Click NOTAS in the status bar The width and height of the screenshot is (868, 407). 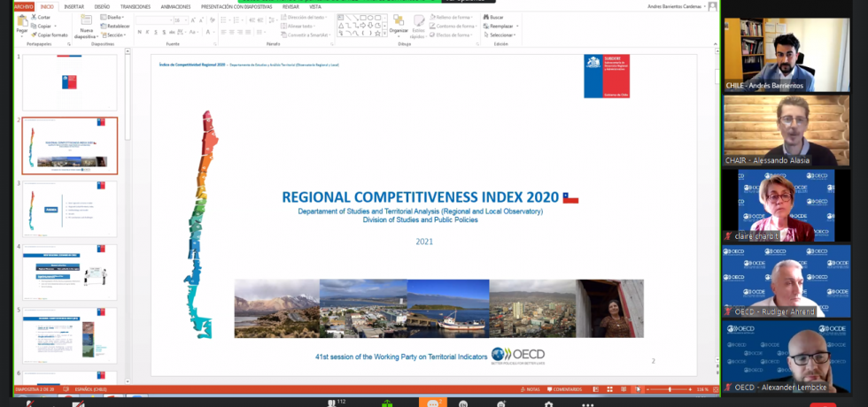pyautogui.click(x=531, y=389)
